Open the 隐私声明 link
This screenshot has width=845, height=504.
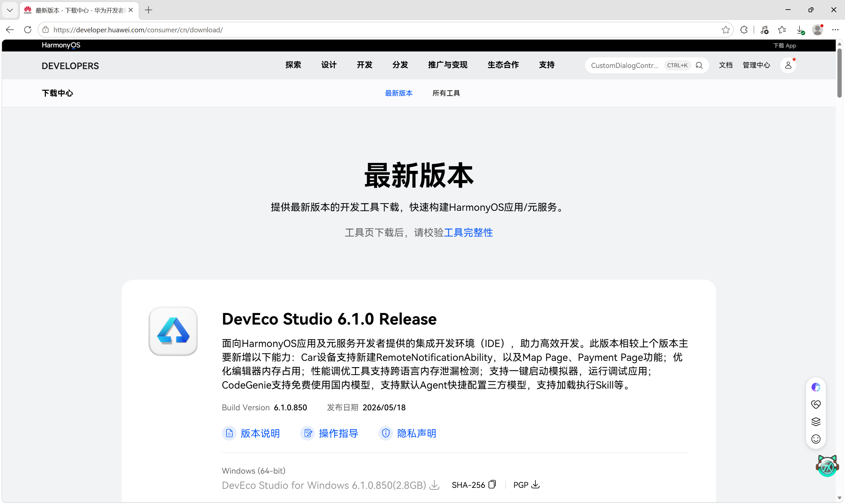click(x=407, y=433)
